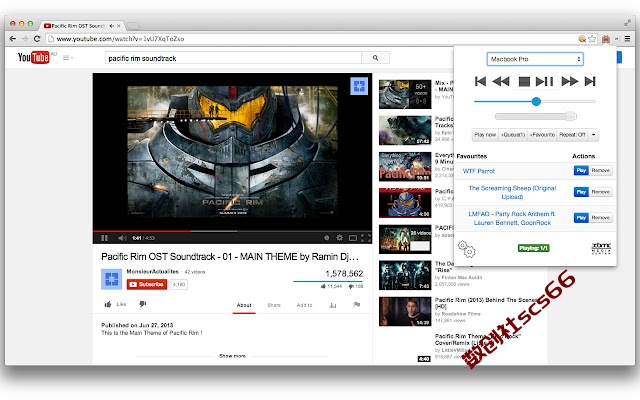Rewind playback in the XBMC popup
This screenshot has height=400, width=640.
tap(501, 82)
